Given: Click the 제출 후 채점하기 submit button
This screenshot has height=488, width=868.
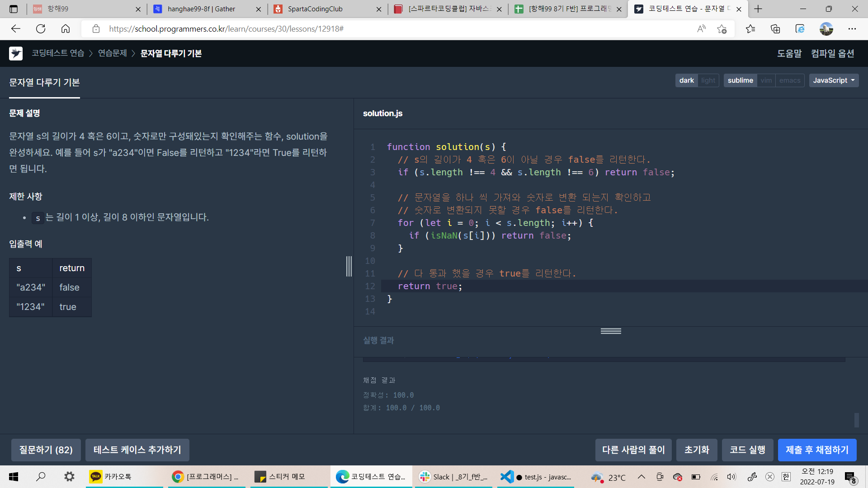Looking at the screenshot, I should (817, 450).
